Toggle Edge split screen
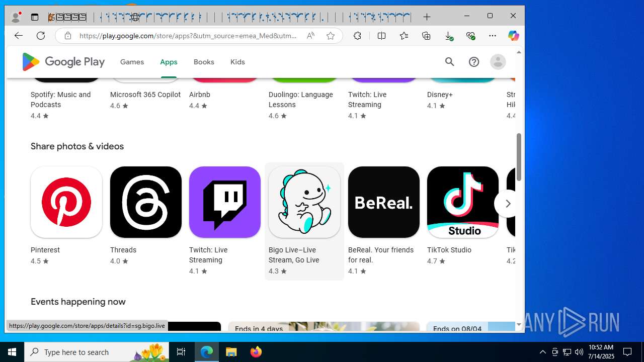The image size is (644, 362). point(382,36)
